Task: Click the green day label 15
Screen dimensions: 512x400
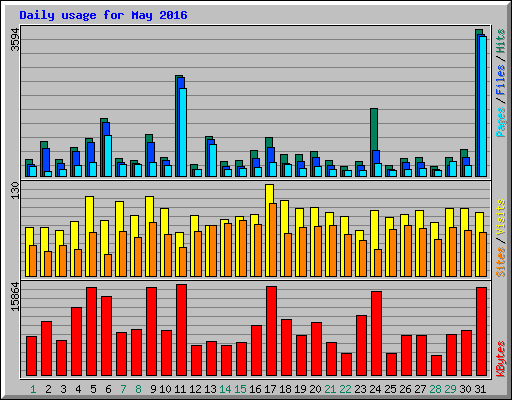Action: tap(240, 389)
